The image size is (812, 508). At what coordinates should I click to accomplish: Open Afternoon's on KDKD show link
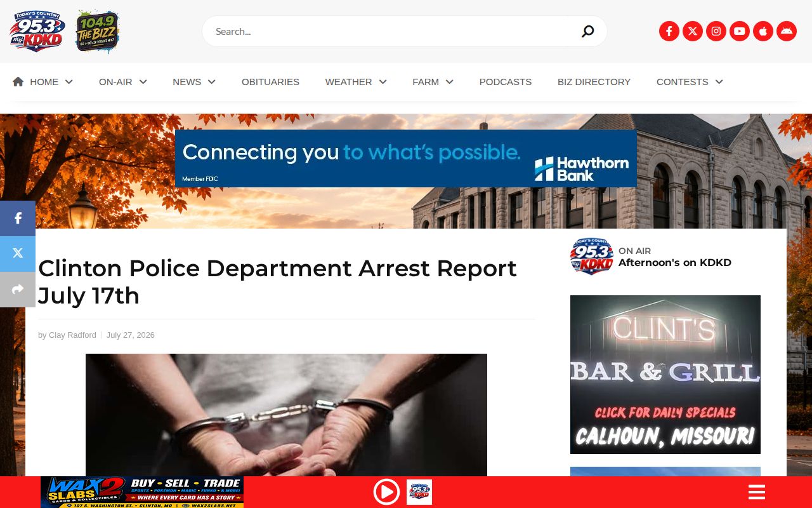675,263
